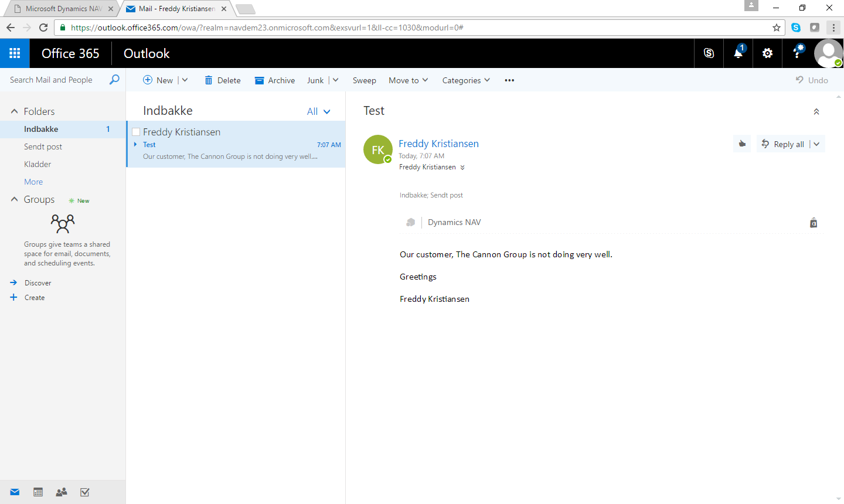Image resolution: width=844 pixels, height=504 pixels.
Task: Select the Freddy Kristiansen message checkbox
Action: click(x=136, y=132)
